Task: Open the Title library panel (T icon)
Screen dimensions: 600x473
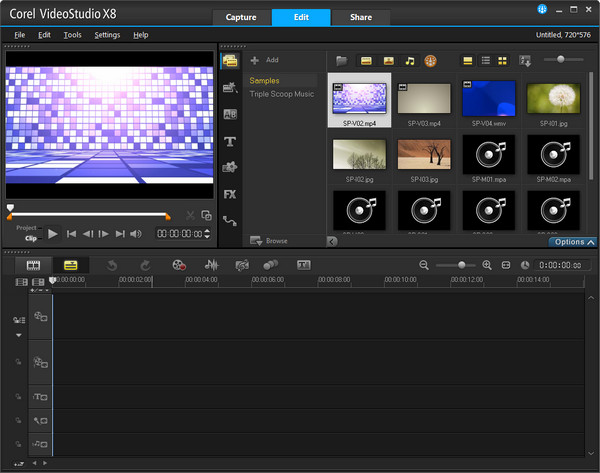Action: pos(230,141)
